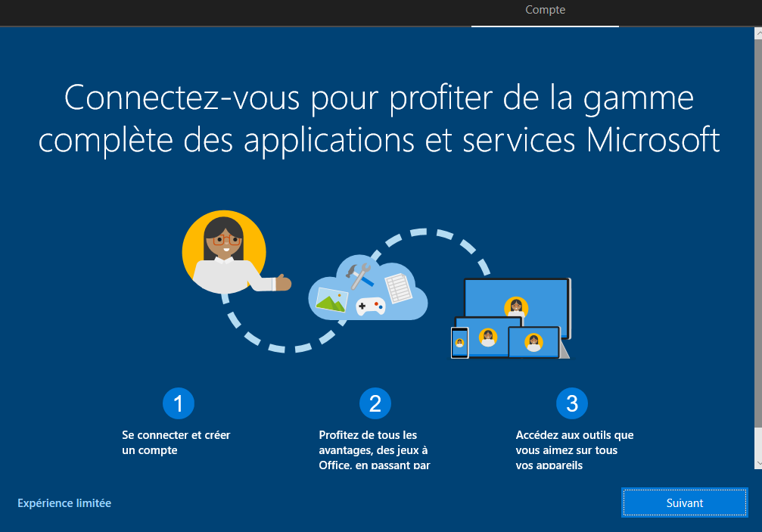The width and height of the screenshot is (762, 532).
Task: Click the smartphone device illustration
Action: pos(459,343)
